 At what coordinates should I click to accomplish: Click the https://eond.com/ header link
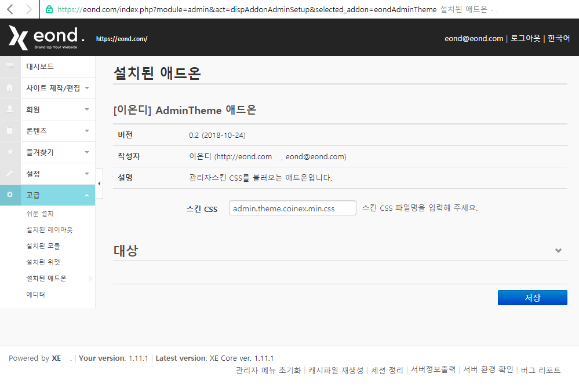122,39
